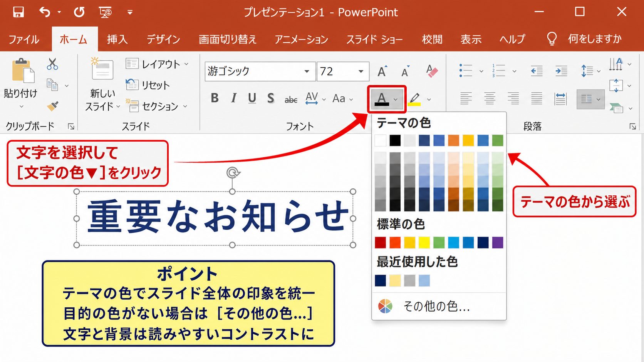Click その他の色... more colors option
Screen dimensions: 644x362
(x=439, y=306)
